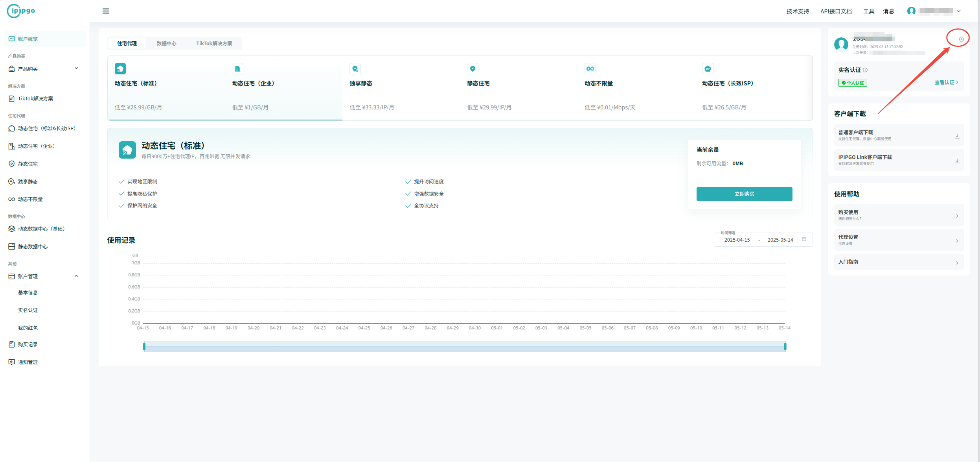
Task: Click the chart's left range slider handle
Action: click(x=144, y=346)
